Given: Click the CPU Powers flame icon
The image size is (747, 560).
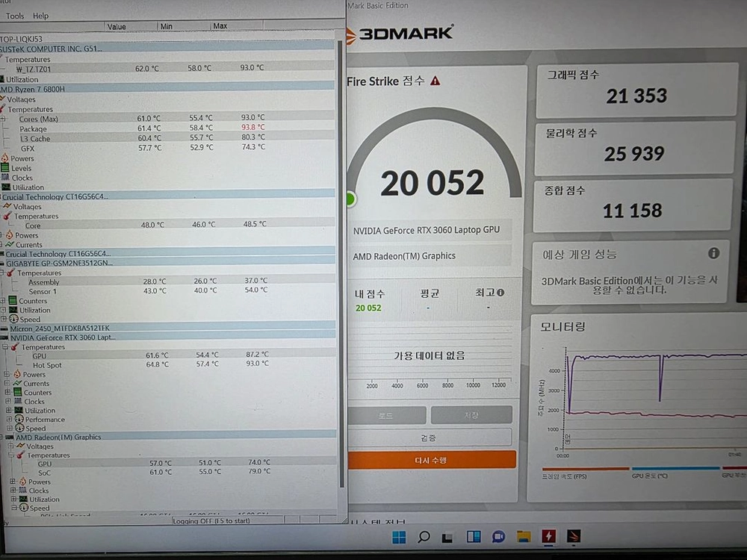Looking at the screenshot, I should click(x=4, y=158).
